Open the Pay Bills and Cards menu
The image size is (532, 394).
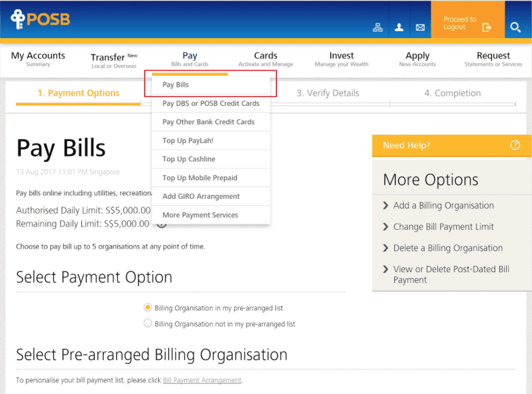(190, 59)
